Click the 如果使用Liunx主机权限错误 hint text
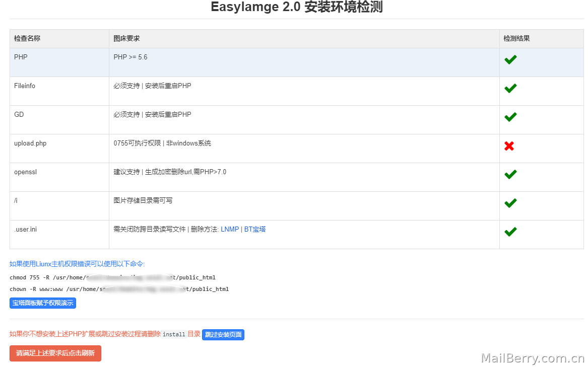Screen dimensions: 588x367 (x=77, y=264)
